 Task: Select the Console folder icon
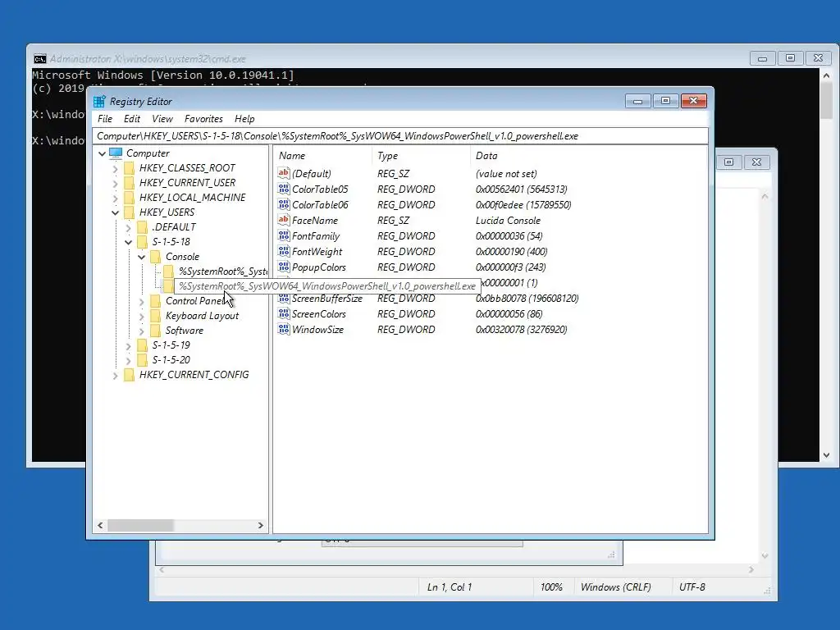pyautogui.click(x=155, y=257)
